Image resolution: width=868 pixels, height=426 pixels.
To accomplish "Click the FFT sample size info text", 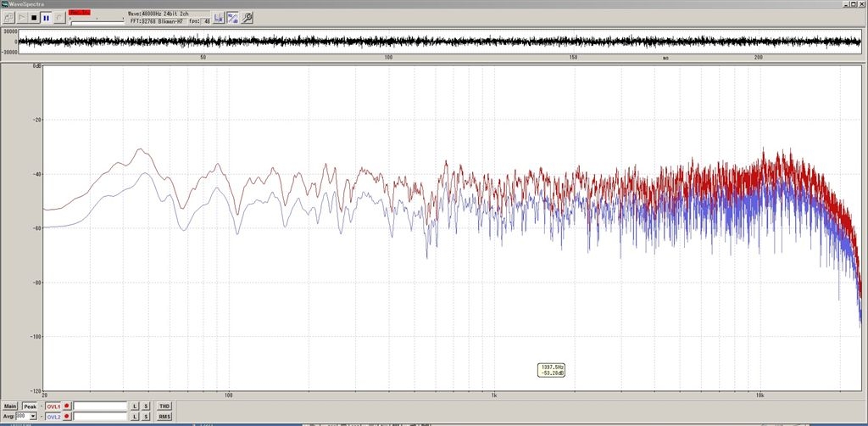I will pos(157,21).
